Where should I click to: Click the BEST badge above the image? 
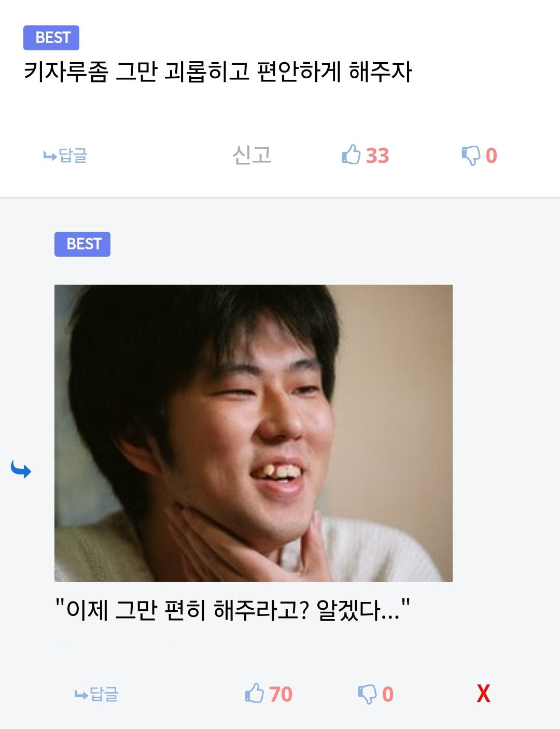82,244
